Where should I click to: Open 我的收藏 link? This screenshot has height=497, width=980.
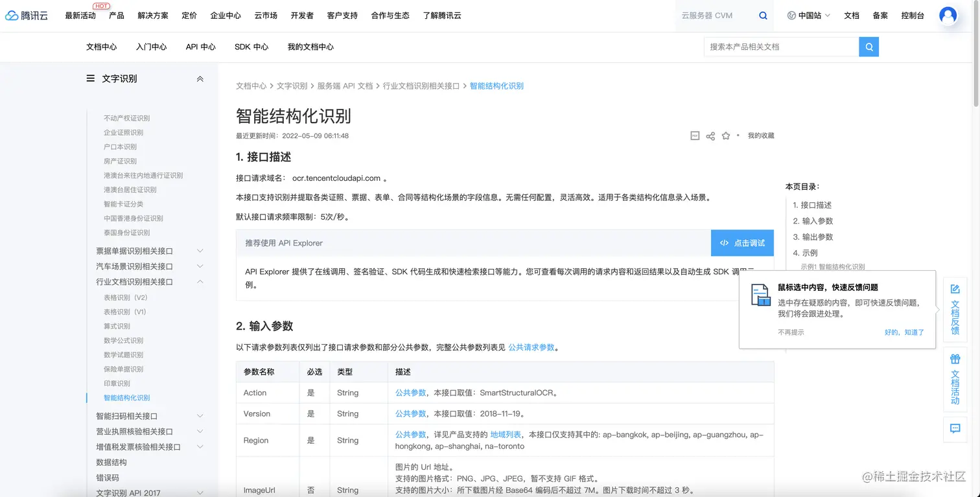pos(761,135)
